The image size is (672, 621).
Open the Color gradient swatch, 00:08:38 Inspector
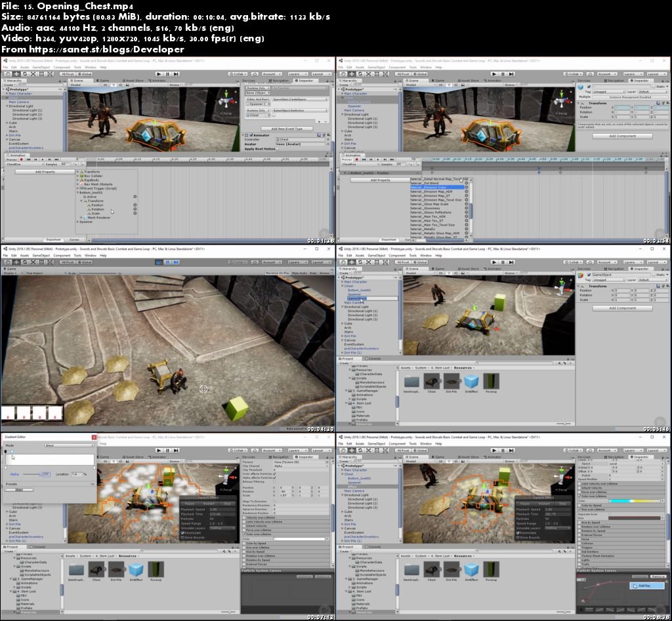pos(635,501)
